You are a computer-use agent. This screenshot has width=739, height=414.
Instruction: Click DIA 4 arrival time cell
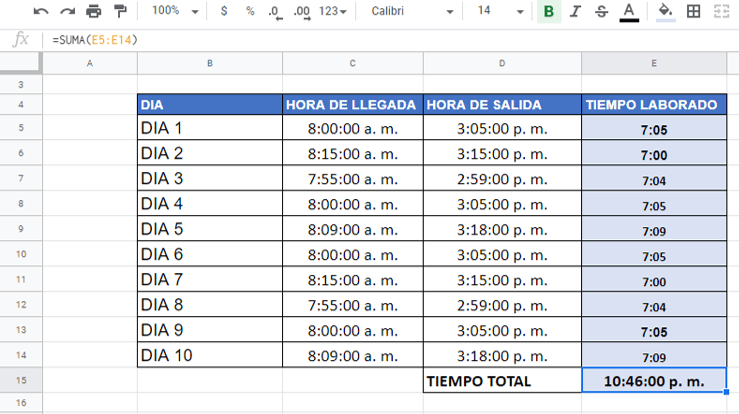tap(353, 204)
